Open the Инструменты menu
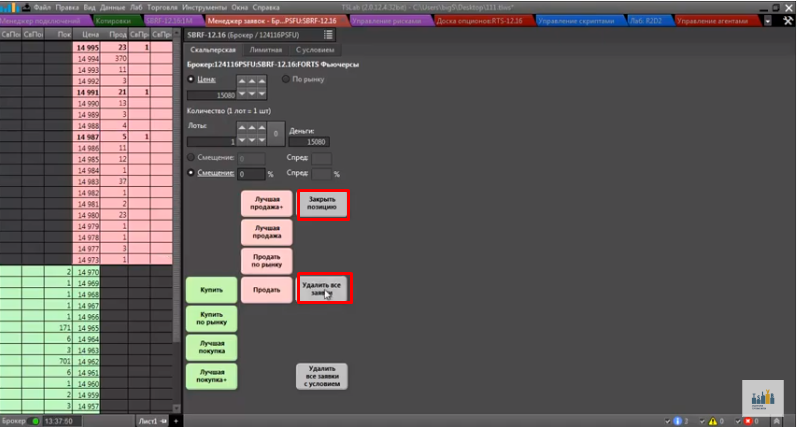The width and height of the screenshot is (797, 427). point(204,8)
